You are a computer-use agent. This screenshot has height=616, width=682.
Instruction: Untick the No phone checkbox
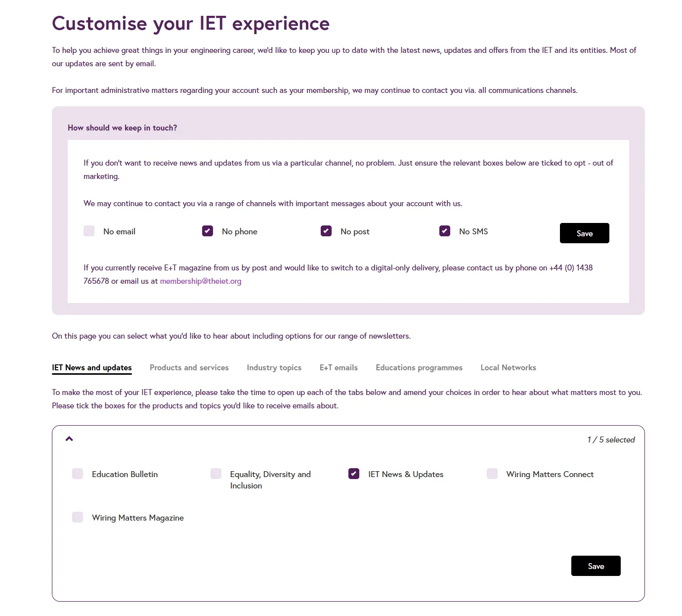(208, 231)
